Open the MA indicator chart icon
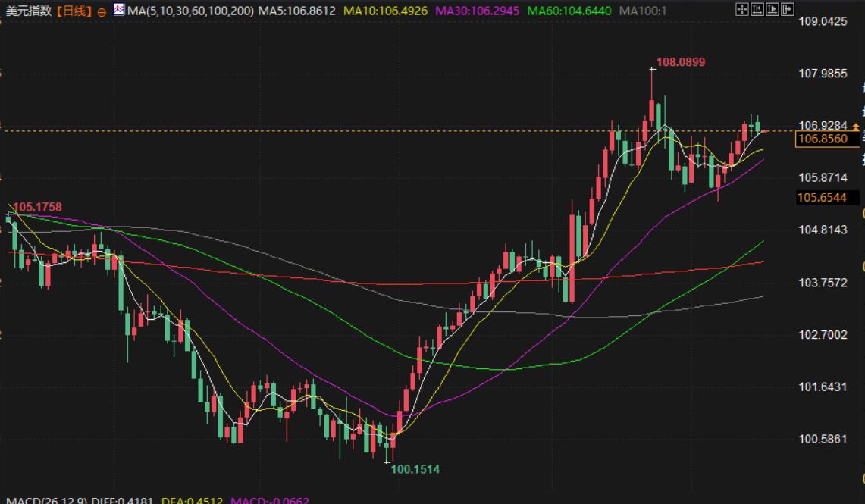This screenshot has width=865, height=504. point(119,11)
